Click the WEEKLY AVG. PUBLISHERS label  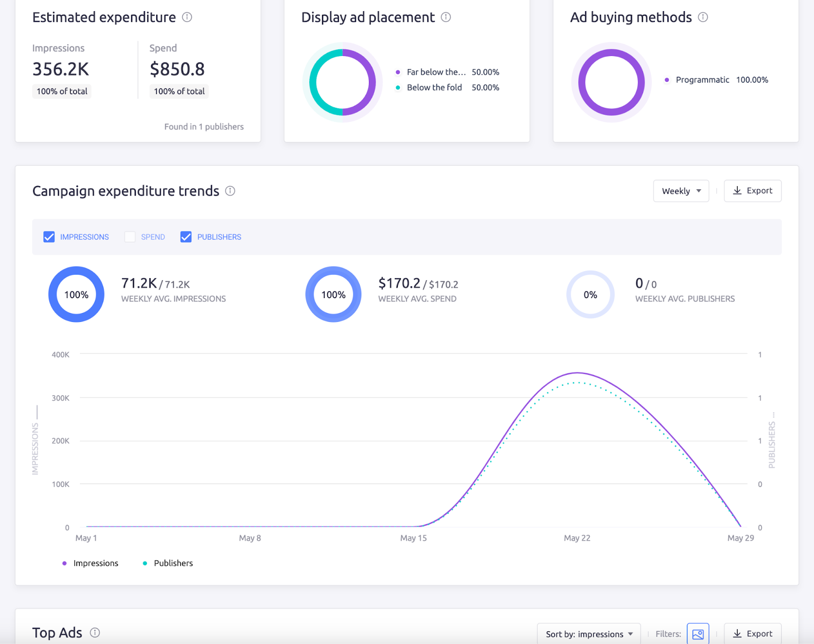click(685, 299)
